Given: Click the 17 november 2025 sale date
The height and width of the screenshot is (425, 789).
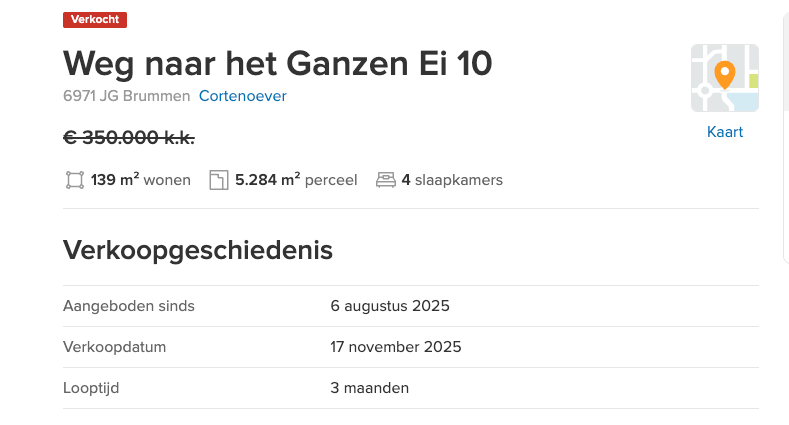Looking at the screenshot, I should pyautogui.click(x=396, y=347).
